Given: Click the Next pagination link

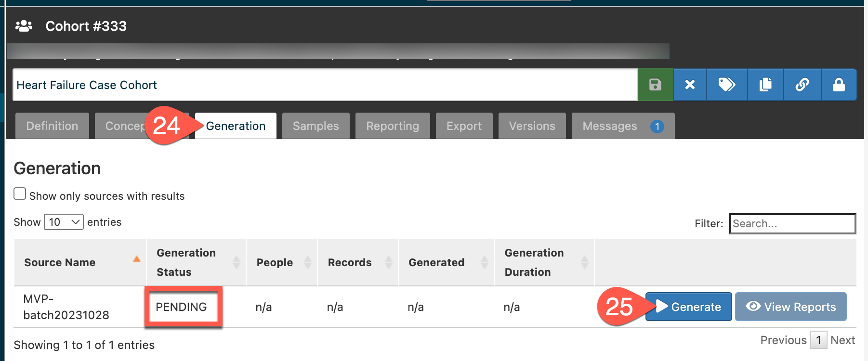Looking at the screenshot, I should coord(842,340).
